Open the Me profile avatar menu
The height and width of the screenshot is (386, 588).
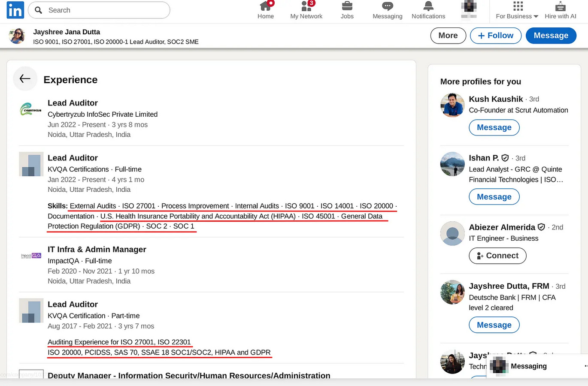pos(469,10)
